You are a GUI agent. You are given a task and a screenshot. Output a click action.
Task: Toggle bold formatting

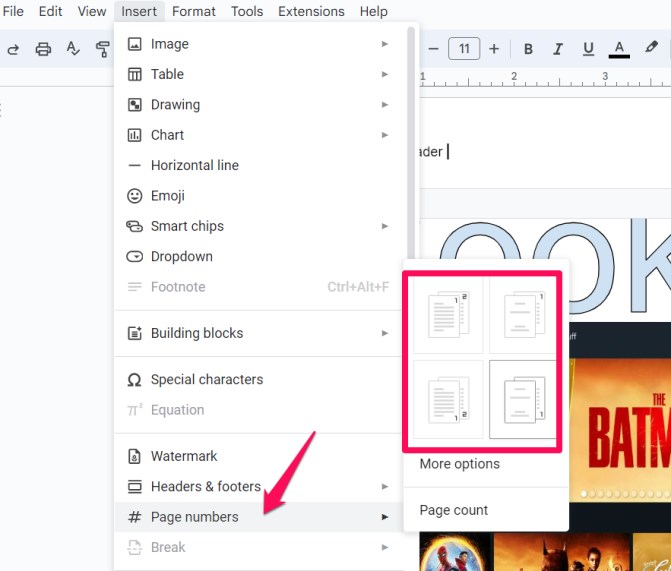(528, 49)
